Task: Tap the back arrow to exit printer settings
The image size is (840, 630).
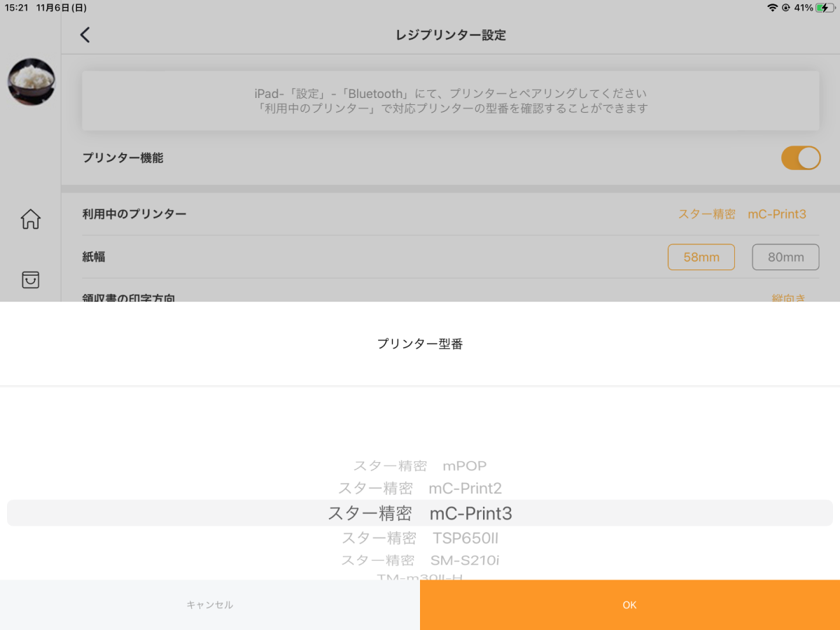Action: (x=85, y=34)
